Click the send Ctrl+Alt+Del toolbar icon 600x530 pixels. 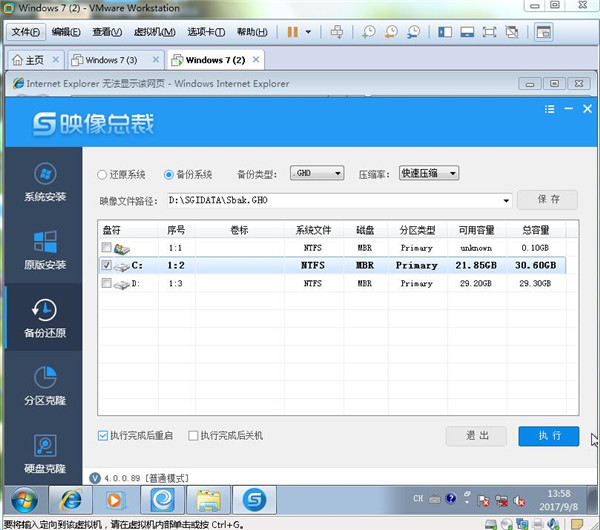click(337, 32)
